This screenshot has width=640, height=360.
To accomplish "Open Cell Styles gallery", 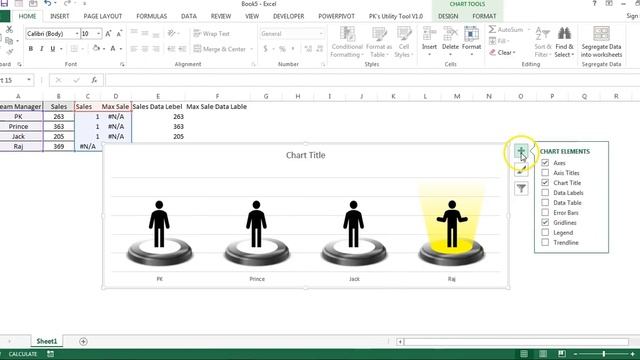I will coord(404,42).
